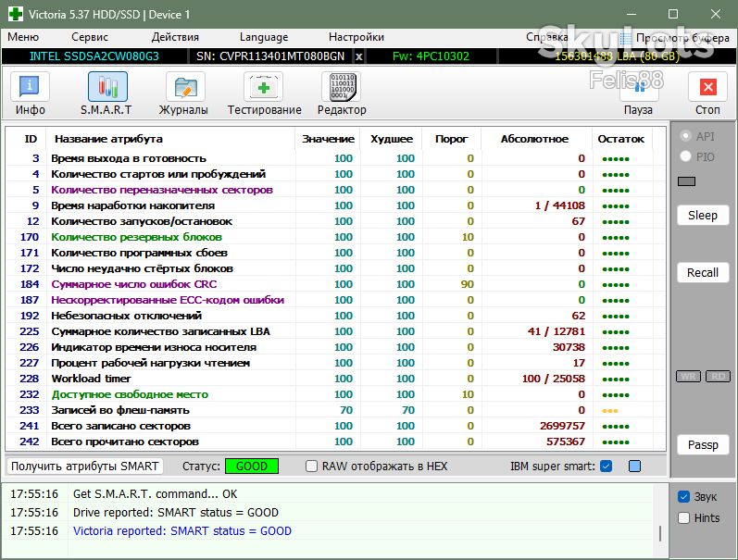The width and height of the screenshot is (738, 560).
Task: Open the Меню menu
Action: point(23,37)
